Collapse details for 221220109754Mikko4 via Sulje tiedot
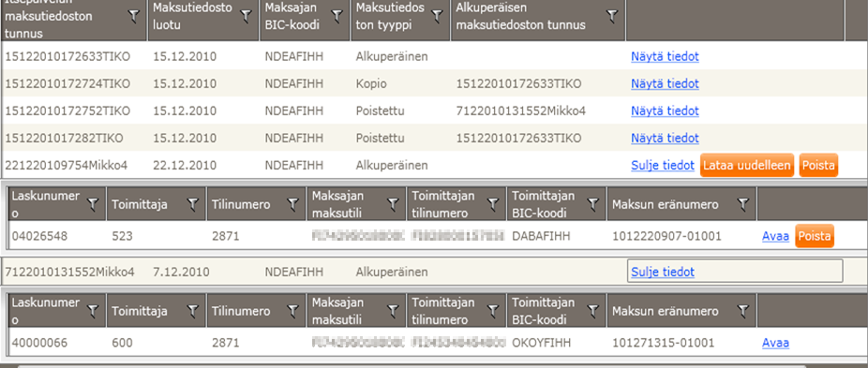Screen dimensions: 868x368 [x=663, y=166]
